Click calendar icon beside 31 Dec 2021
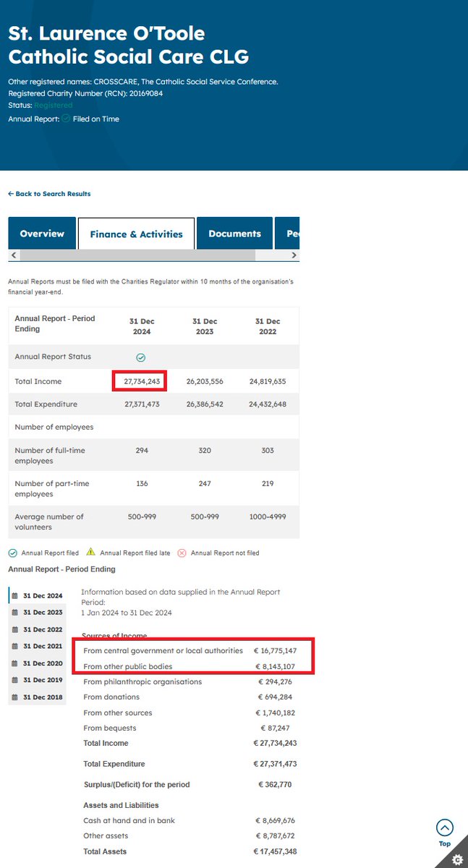Viewport: 468px width, 868px height. pyautogui.click(x=15, y=647)
